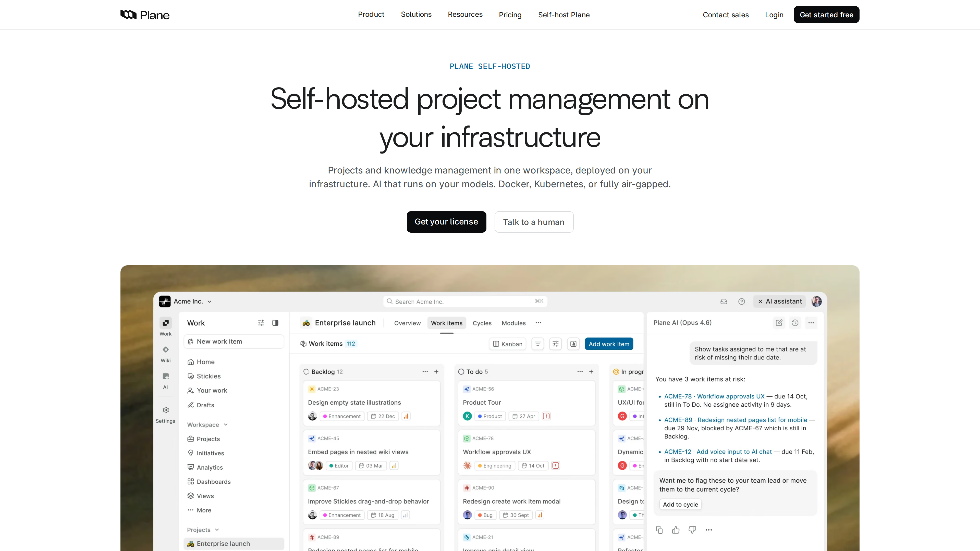Screen dimensions: 980x551
Task: Click the thumbs up icon on the AI response
Action: (676, 530)
